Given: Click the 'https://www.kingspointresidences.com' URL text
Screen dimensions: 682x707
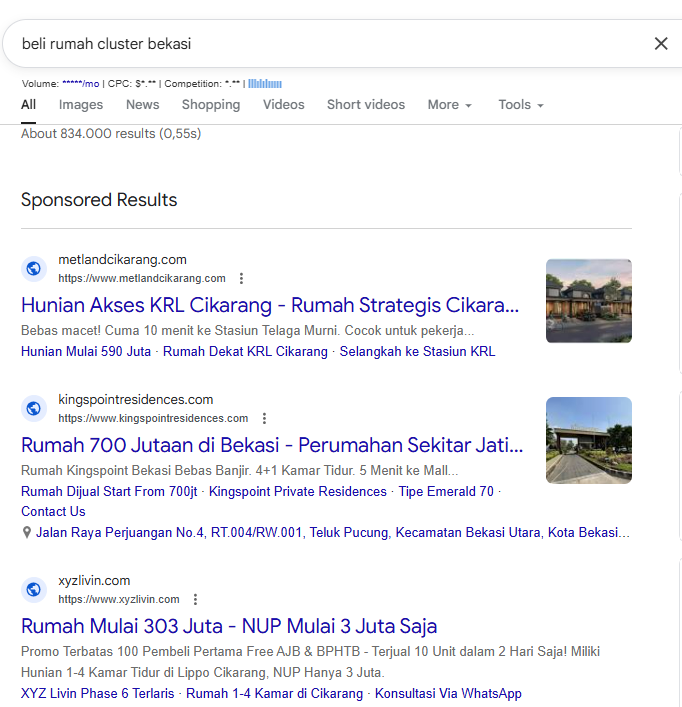Looking at the screenshot, I should (153, 418).
